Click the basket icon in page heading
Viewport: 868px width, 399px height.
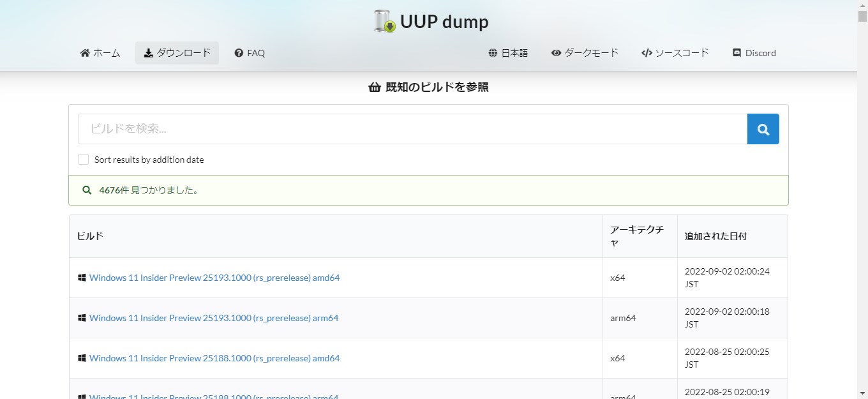pyautogui.click(x=375, y=87)
